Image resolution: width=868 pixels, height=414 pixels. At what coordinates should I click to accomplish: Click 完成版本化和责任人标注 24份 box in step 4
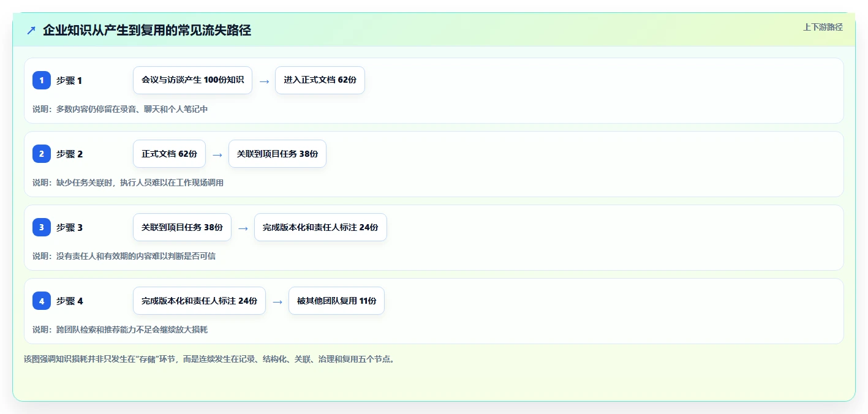(x=199, y=301)
